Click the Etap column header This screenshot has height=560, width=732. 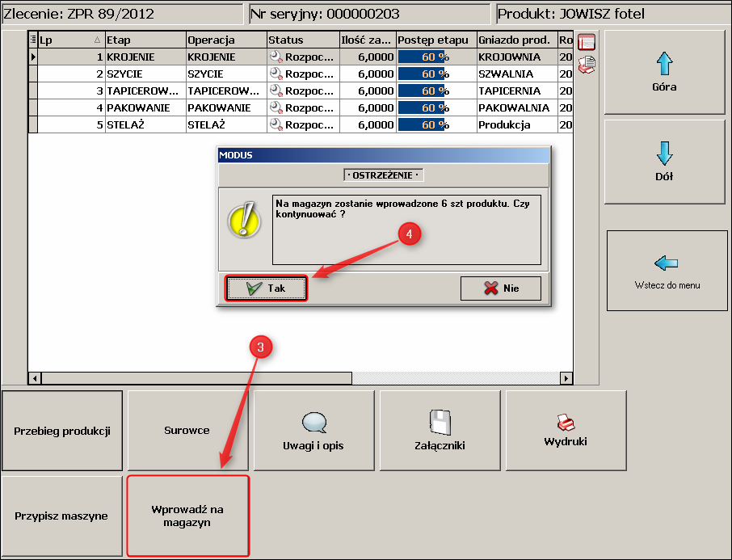coord(145,40)
